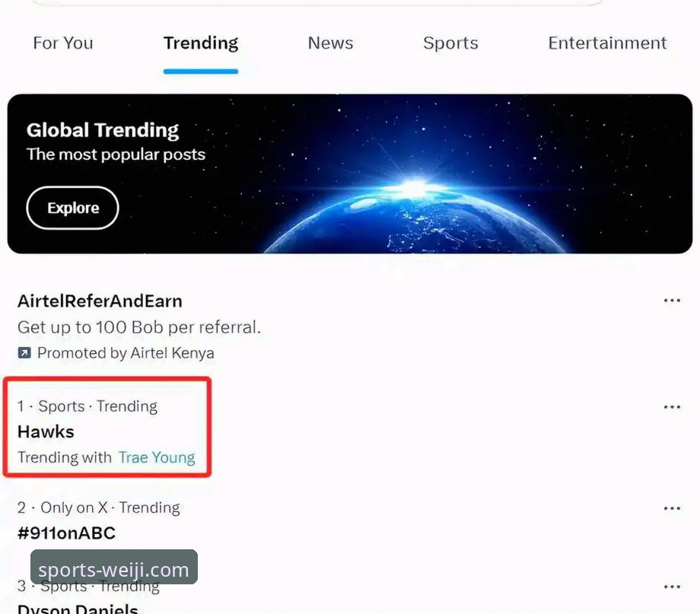
Task: Click '1 · Sports · Trending' label
Action: (x=87, y=406)
